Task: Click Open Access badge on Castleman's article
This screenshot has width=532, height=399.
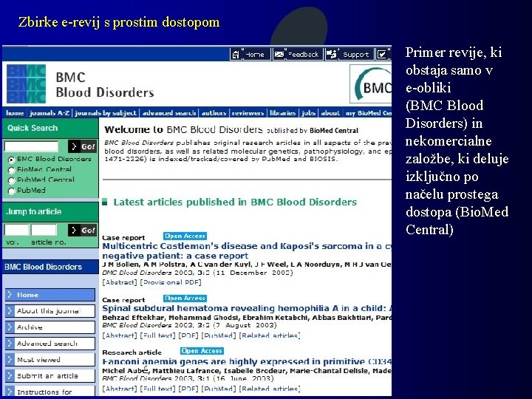Action: [x=185, y=236]
